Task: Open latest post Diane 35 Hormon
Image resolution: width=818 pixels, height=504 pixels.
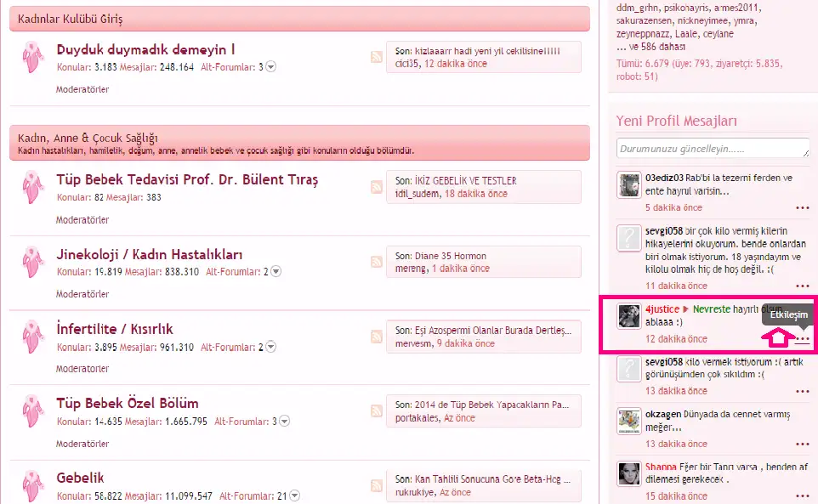Action: coord(450,256)
